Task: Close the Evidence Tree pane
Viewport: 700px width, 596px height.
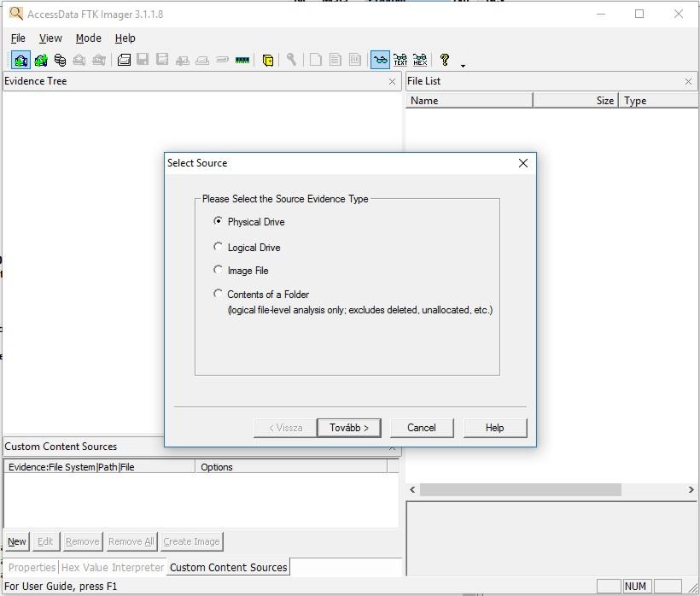Action: coord(392,82)
